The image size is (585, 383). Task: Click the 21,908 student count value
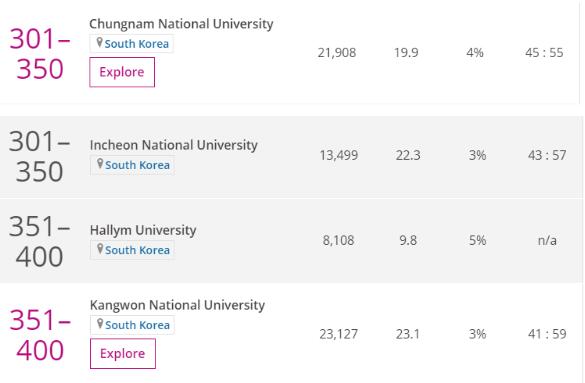tap(337, 53)
